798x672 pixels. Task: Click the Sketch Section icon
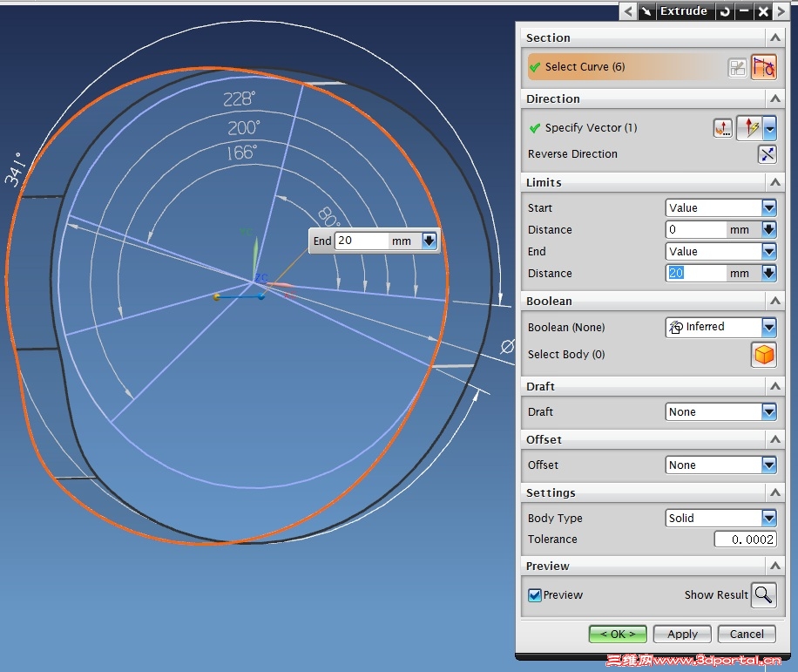pyautogui.click(x=737, y=67)
